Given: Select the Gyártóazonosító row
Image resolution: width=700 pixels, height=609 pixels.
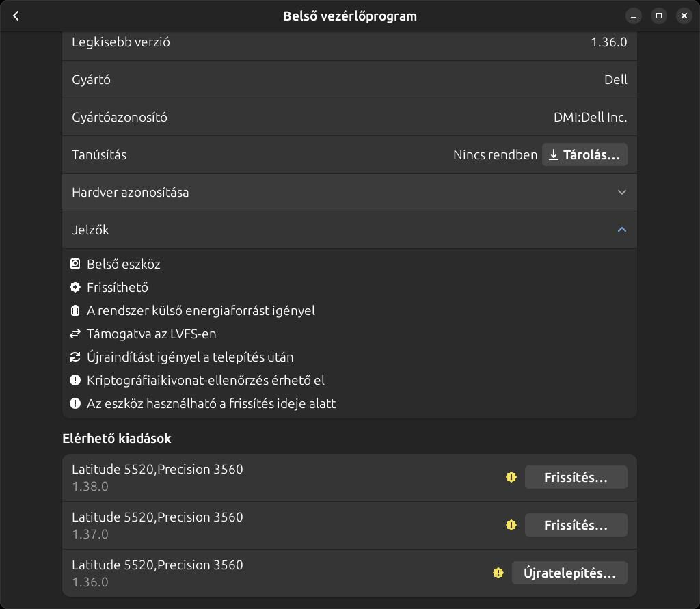Looking at the screenshot, I should (349, 117).
